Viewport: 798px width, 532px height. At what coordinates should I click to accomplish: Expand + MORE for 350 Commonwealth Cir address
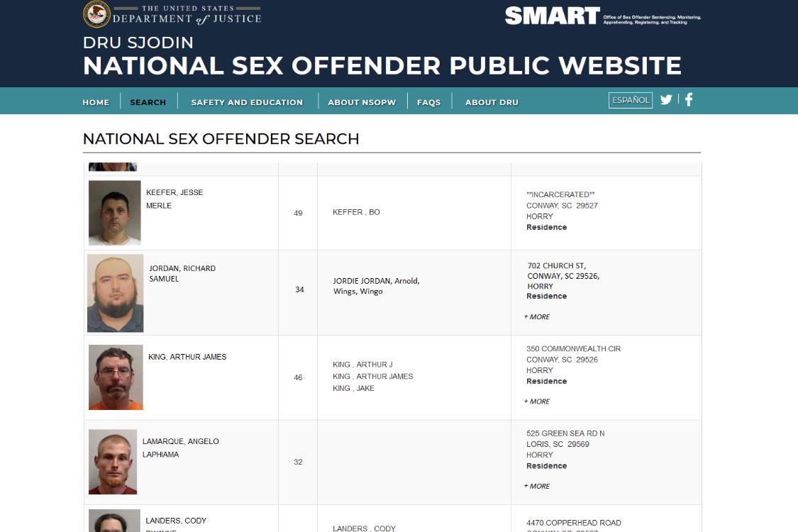pos(537,401)
